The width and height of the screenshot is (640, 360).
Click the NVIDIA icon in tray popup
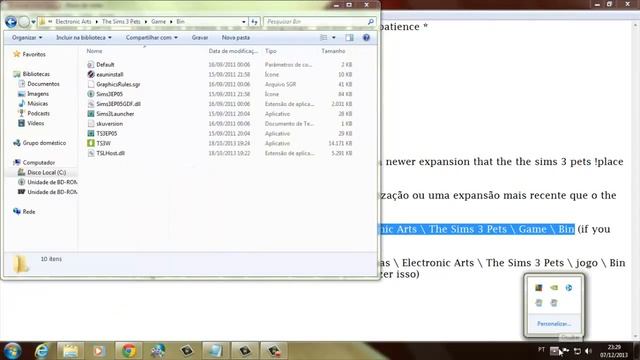tap(554, 288)
